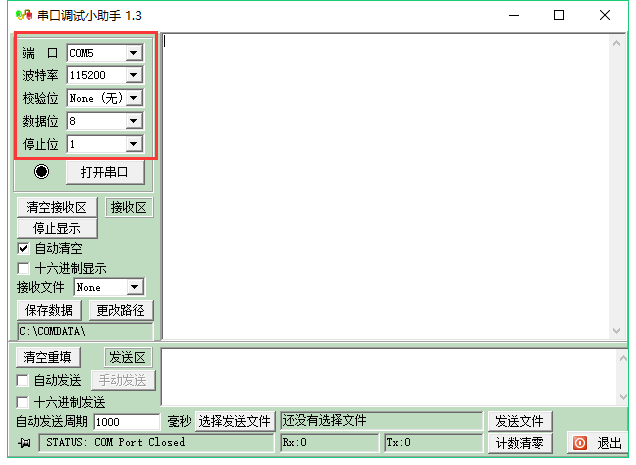The width and height of the screenshot is (636, 465).
Task: Click the 选择发送文件 button
Action: (x=235, y=421)
